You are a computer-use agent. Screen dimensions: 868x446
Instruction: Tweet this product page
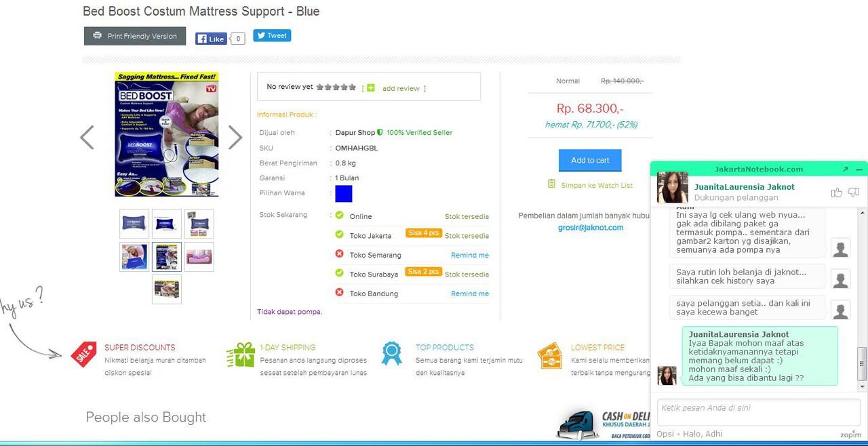click(272, 35)
